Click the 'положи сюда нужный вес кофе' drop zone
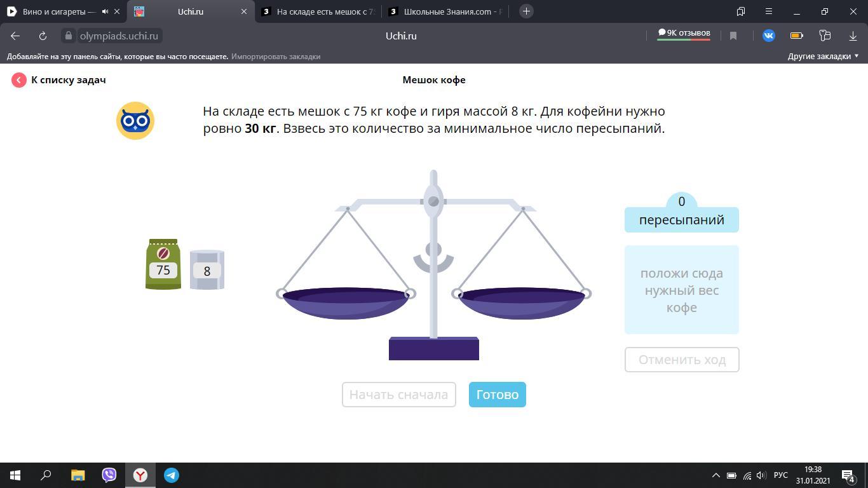 pos(682,290)
